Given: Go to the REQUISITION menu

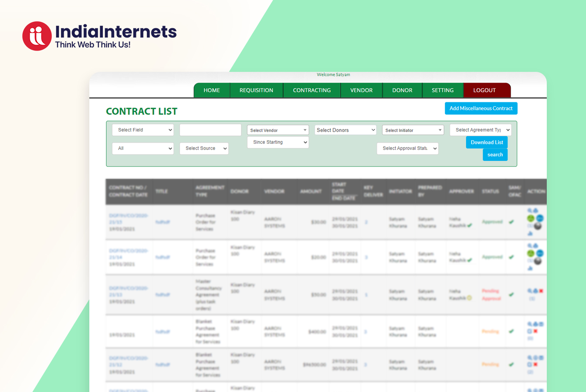Looking at the screenshot, I should (x=256, y=91).
